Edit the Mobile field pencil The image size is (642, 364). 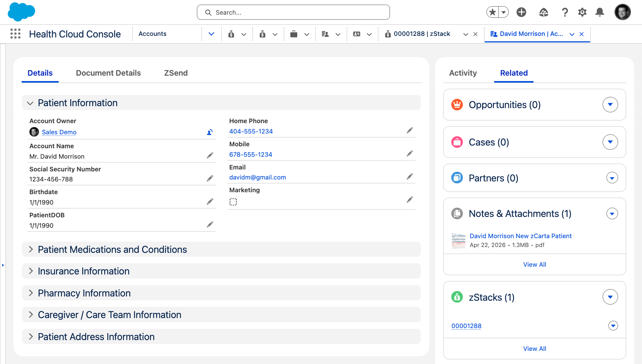[410, 154]
